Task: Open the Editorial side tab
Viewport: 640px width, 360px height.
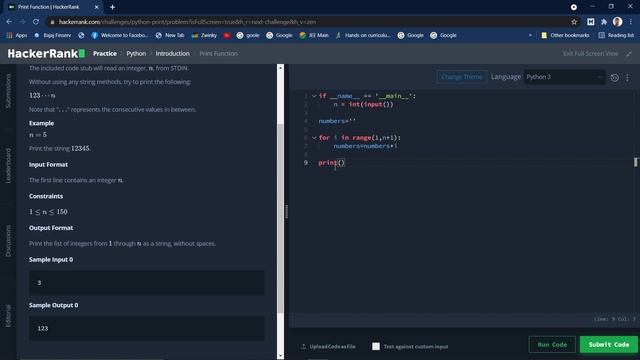Action: pyautogui.click(x=8, y=316)
